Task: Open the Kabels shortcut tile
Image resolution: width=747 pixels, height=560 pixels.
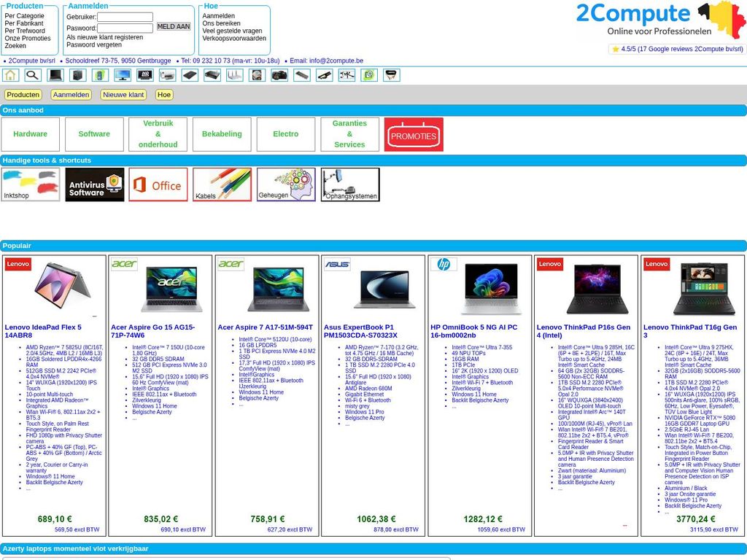Action: (222, 184)
